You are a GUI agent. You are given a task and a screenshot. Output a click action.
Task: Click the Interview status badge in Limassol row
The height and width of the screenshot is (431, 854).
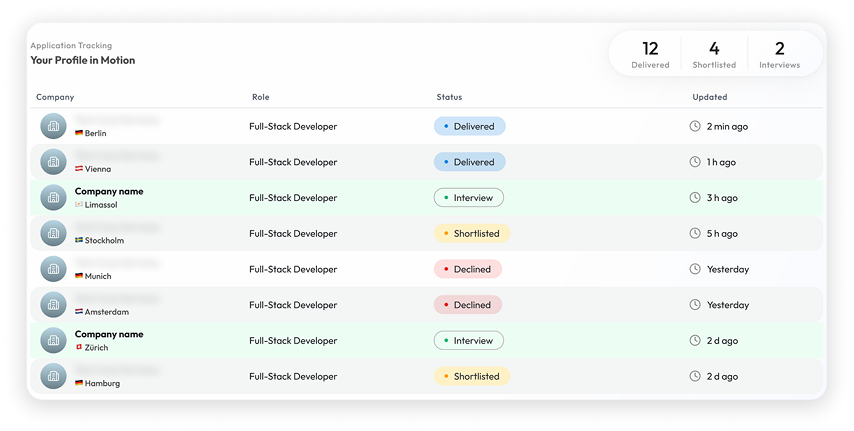click(468, 197)
